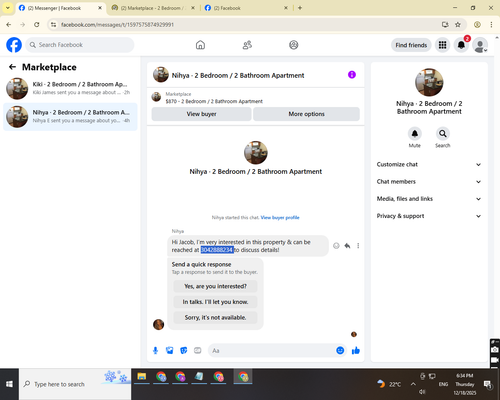
Task: Reply to Nihya's message using the arrow icon
Action: click(x=347, y=246)
